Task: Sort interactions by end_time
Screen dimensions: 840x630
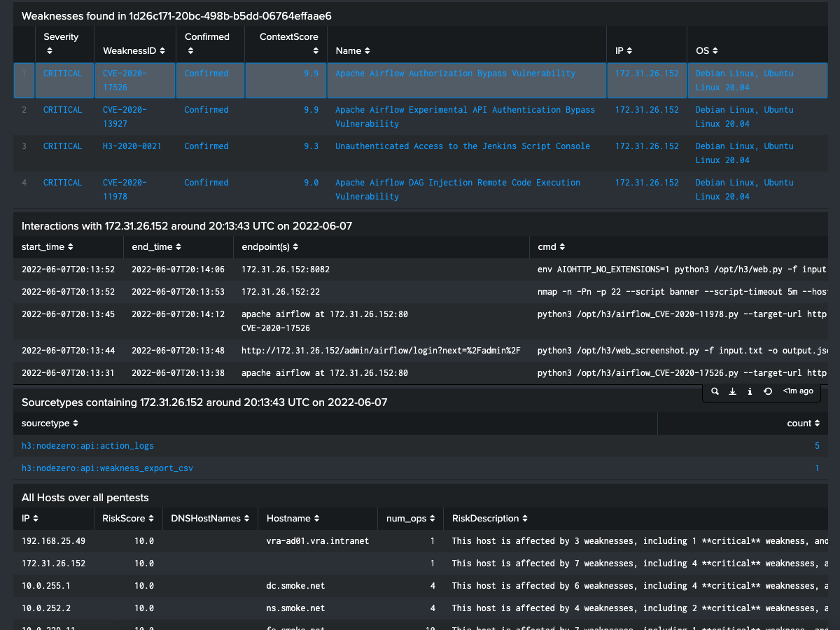Action: pyautogui.click(x=157, y=247)
